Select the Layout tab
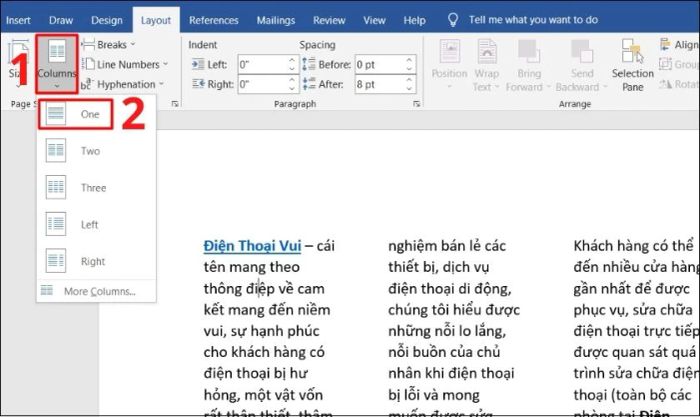700x417 pixels. click(156, 20)
